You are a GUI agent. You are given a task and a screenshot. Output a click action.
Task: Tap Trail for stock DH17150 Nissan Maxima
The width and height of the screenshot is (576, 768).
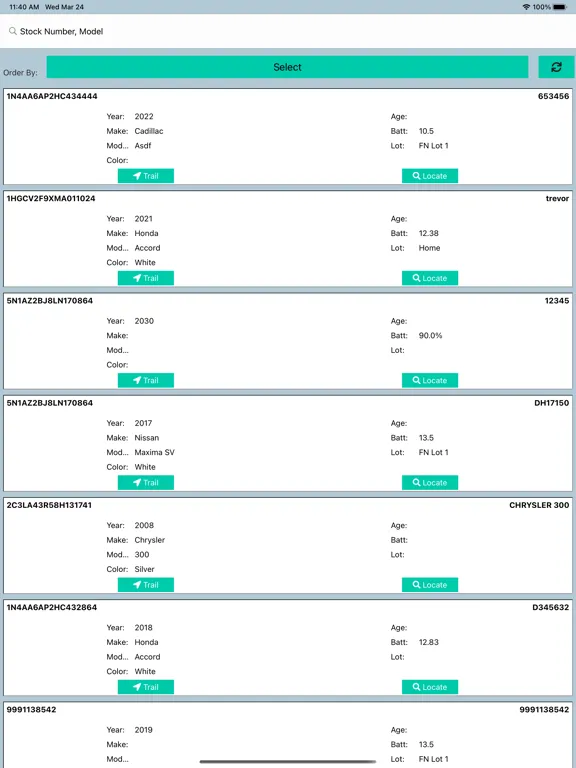coord(146,482)
